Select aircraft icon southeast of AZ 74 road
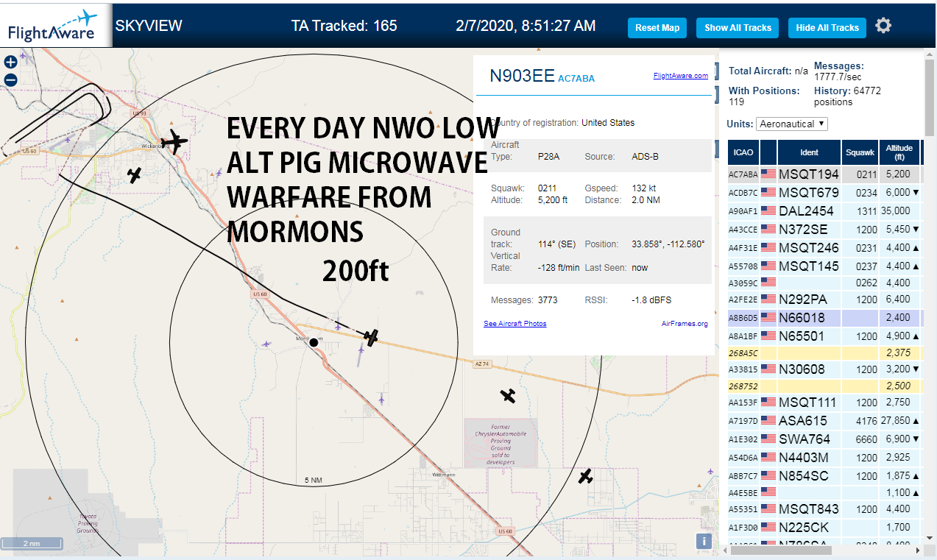937x560 pixels. pos(508,396)
